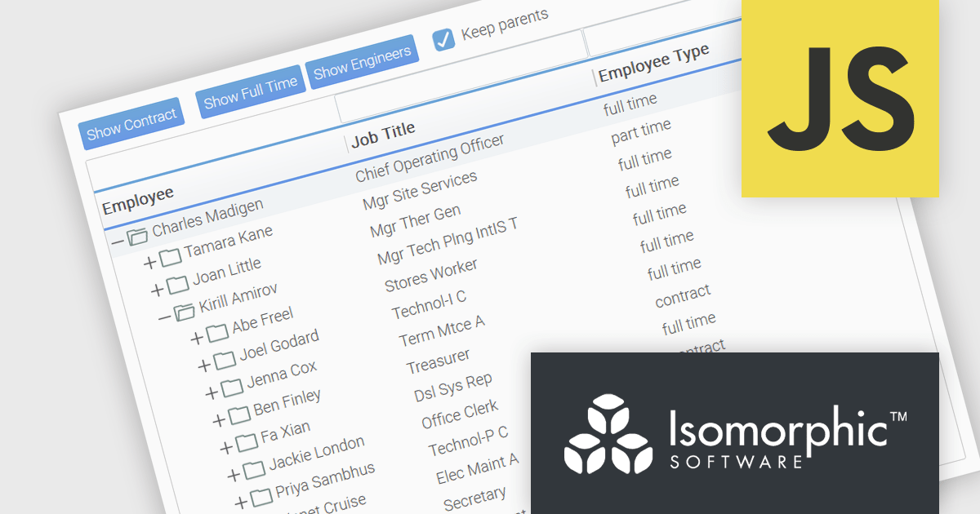Click the Show Engineers button
Screen dimensions: 980x514
pyautogui.click(x=362, y=64)
